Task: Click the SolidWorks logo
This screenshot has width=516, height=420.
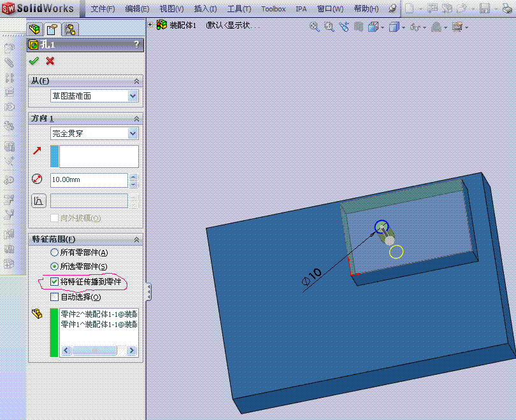Action: point(38,8)
